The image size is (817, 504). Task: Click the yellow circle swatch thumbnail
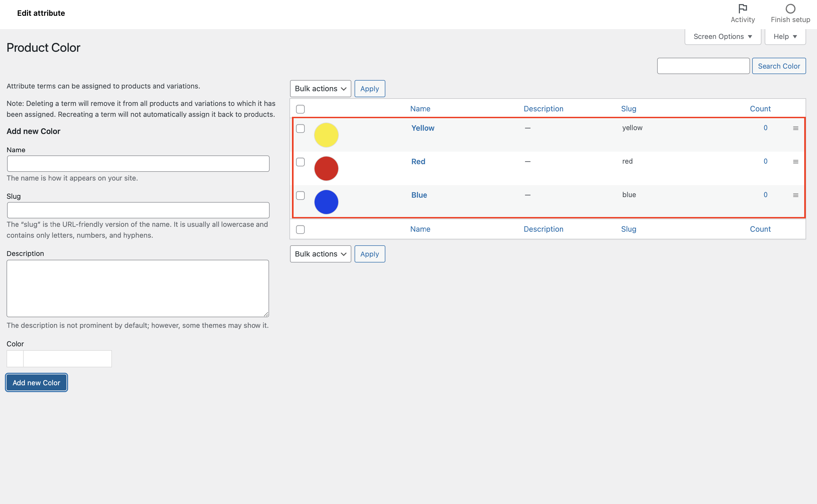(x=326, y=135)
